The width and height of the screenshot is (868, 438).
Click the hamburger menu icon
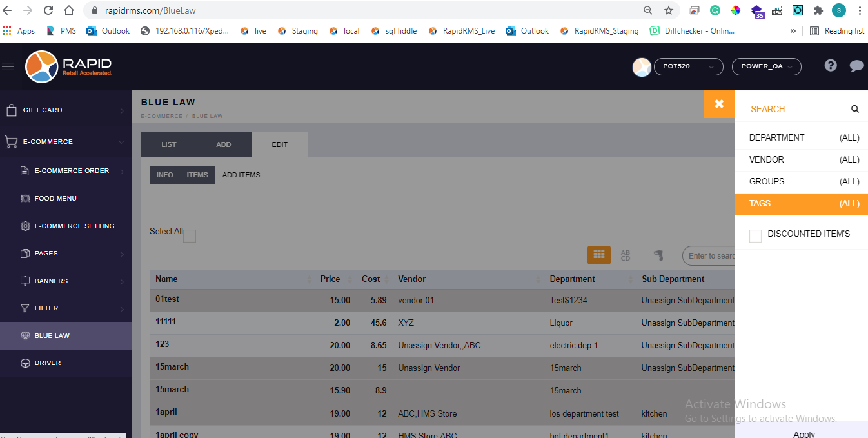[8, 66]
